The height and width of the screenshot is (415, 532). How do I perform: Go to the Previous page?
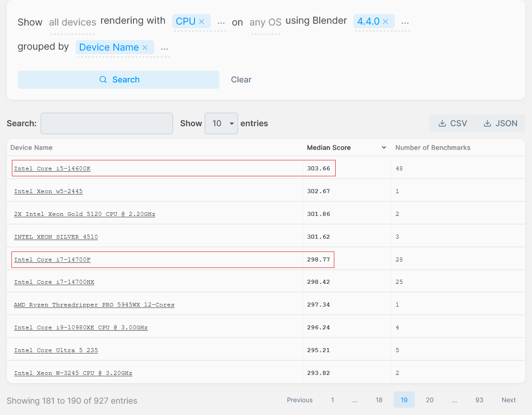300,400
